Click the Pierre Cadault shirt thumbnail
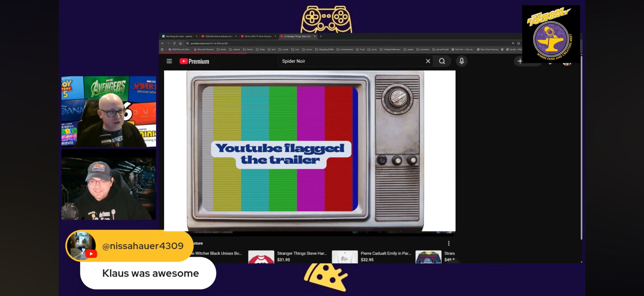644x296 pixels. point(345,257)
